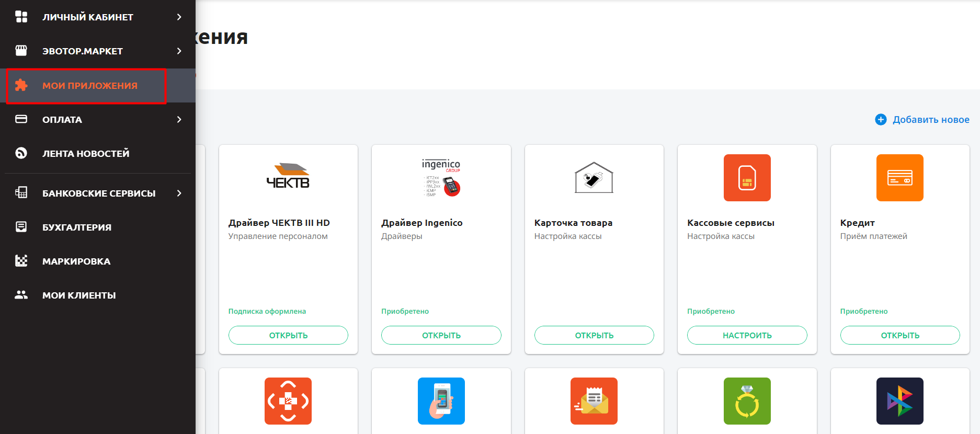Click the Управление персоналом category text
Image resolution: width=980 pixels, height=434 pixels.
pyautogui.click(x=278, y=236)
